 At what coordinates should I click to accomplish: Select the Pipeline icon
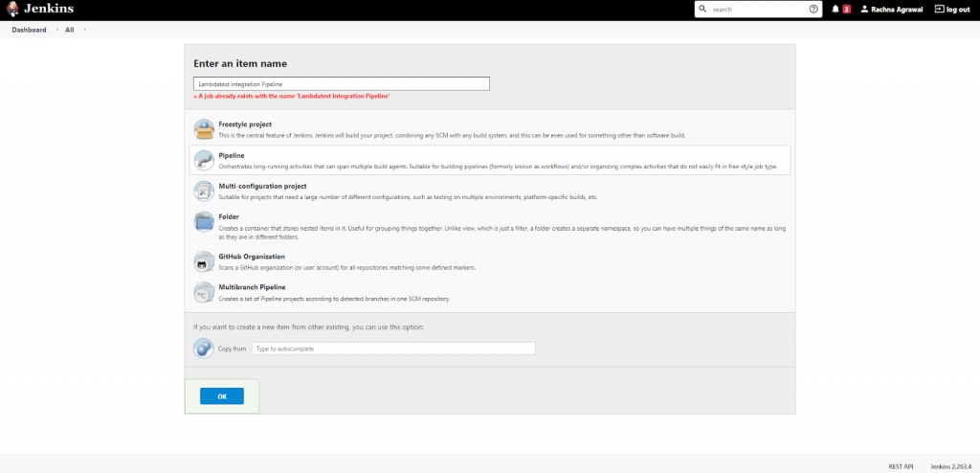[205, 160]
